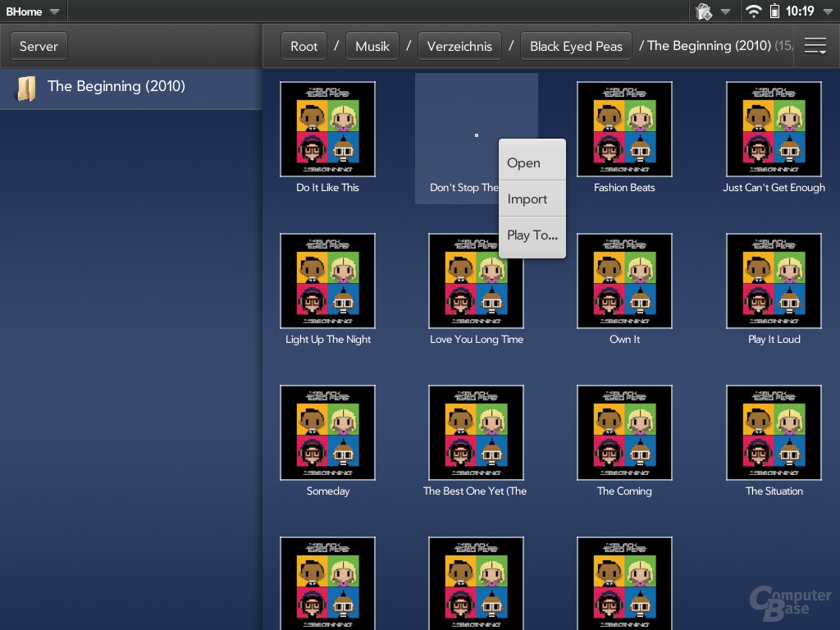Screen dimensions: 840x630
Task: Select the Just Can't Get Enough cover
Action: coord(774,129)
